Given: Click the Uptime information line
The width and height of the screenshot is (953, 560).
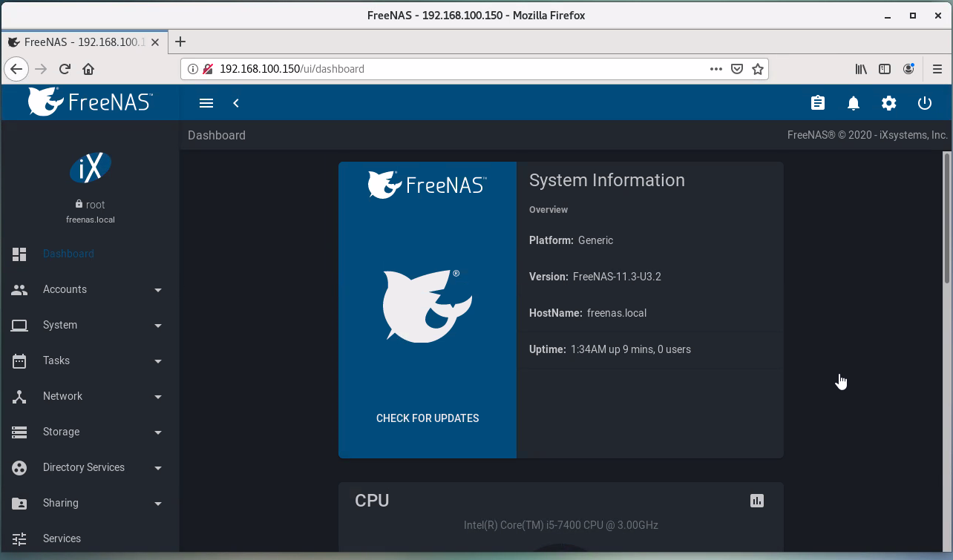Looking at the screenshot, I should point(610,349).
